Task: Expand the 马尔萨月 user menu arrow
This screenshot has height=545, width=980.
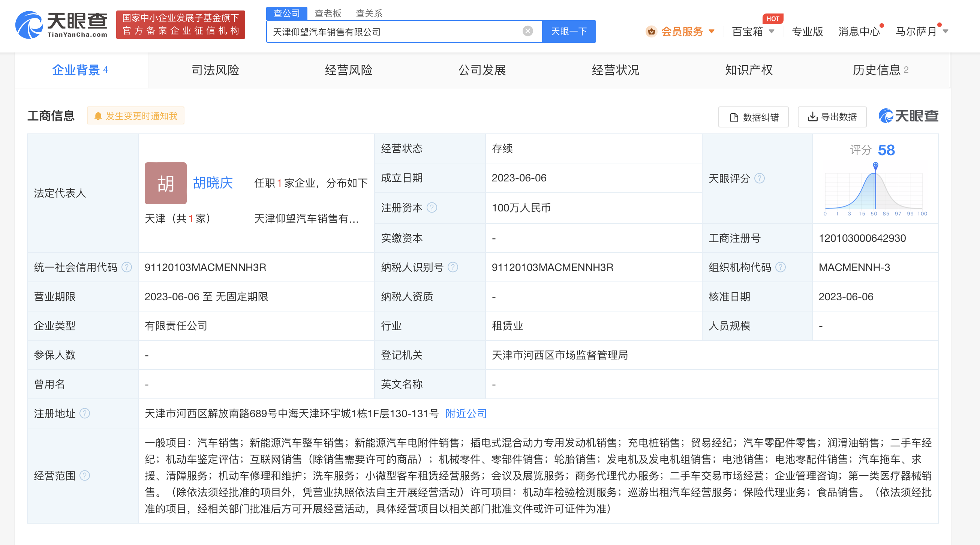Action: [946, 31]
